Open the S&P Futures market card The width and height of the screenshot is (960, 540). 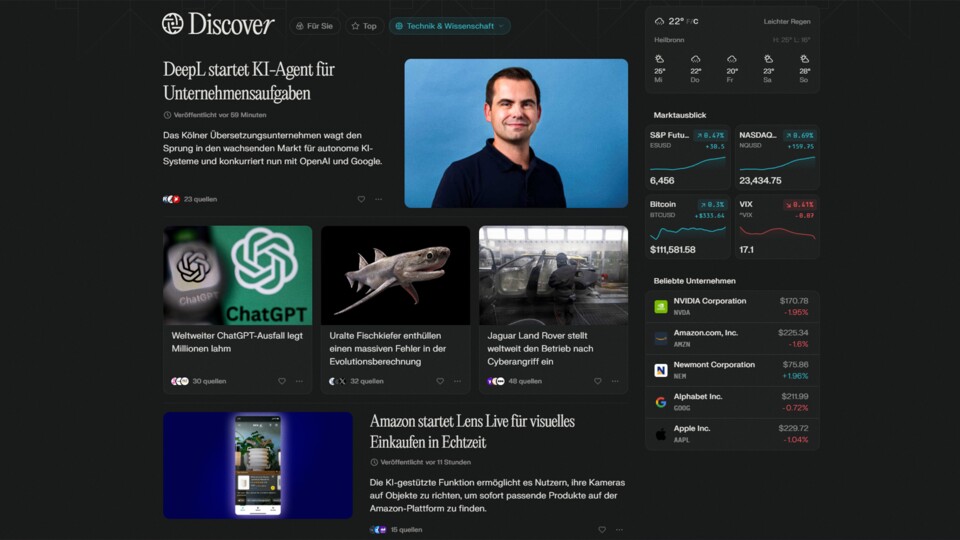[x=688, y=157]
